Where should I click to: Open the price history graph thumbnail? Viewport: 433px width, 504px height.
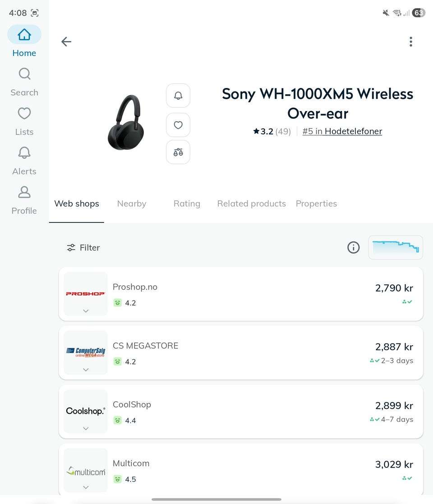[396, 247]
